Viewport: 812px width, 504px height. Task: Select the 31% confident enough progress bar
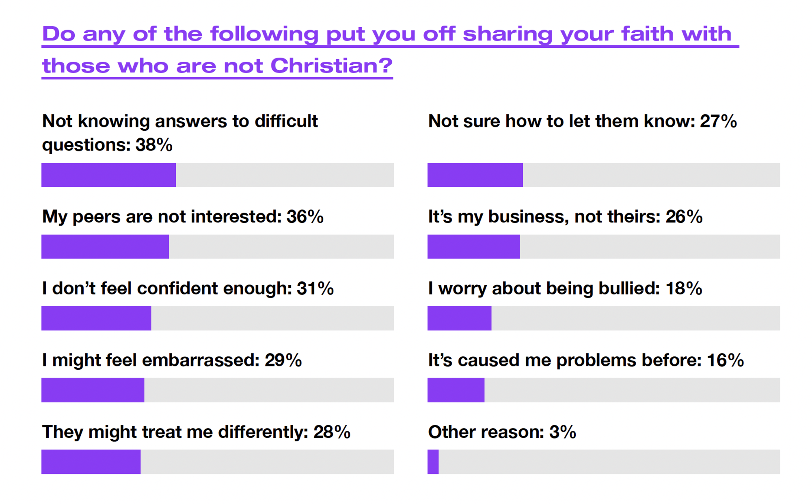(218, 318)
